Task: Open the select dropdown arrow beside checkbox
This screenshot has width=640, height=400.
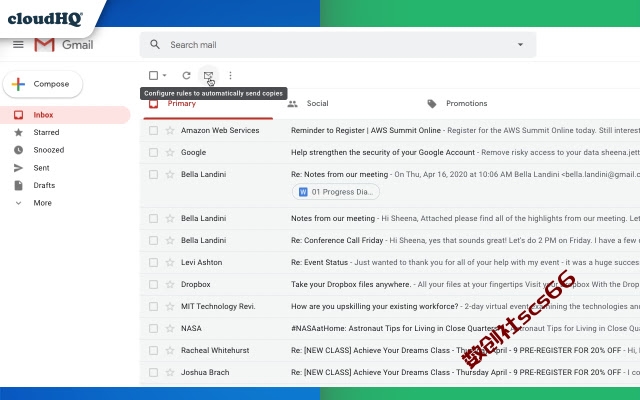Action: tap(164, 76)
